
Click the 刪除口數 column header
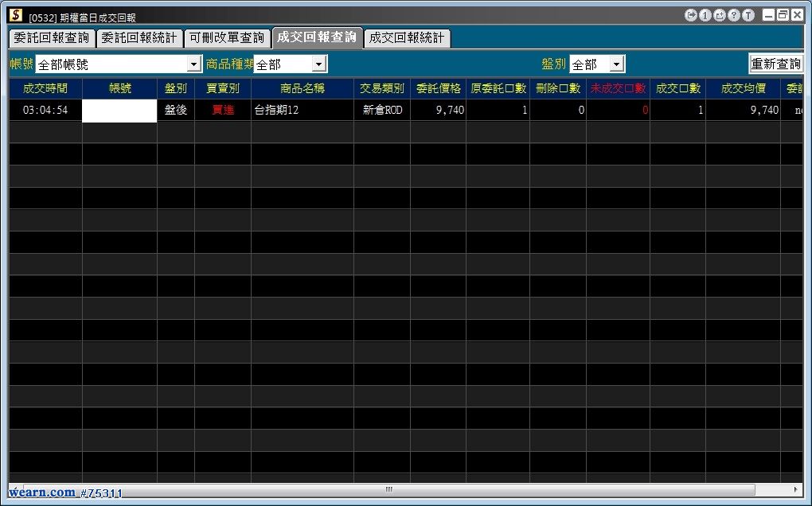tap(558, 88)
